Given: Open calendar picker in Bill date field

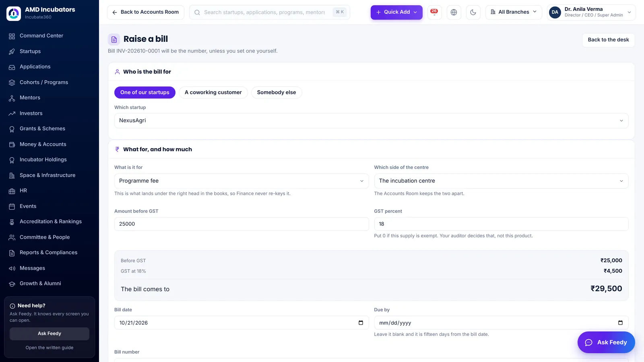Looking at the screenshot, I should pyautogui.click(x=361, y=323).
